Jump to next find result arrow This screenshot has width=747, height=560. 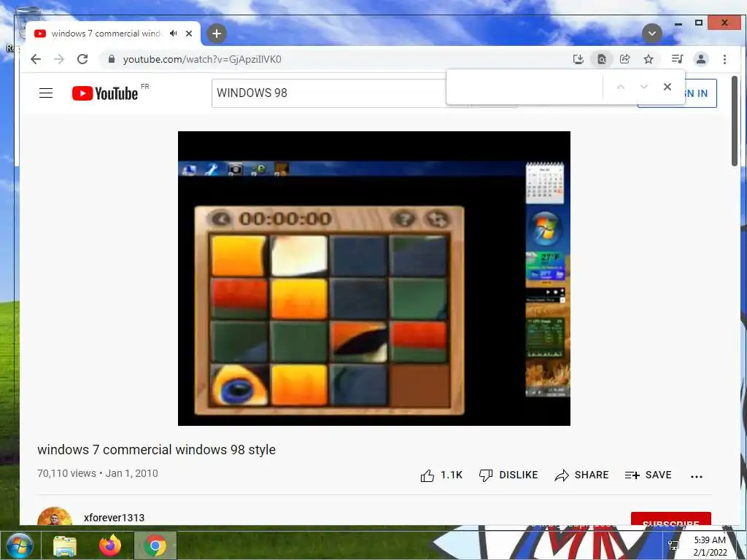click(644, 87)
